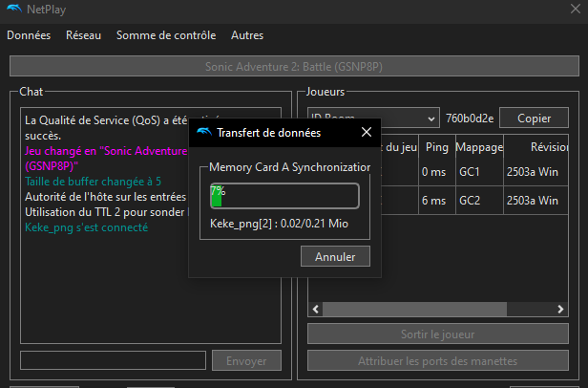
Task: Click the Keke_png[2] transfer status text
Action: pos(279,224)
